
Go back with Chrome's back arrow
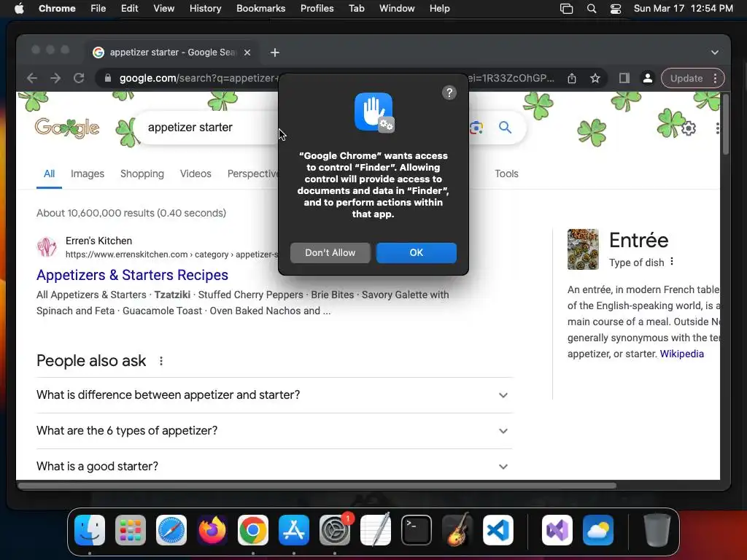coord(32,78)
